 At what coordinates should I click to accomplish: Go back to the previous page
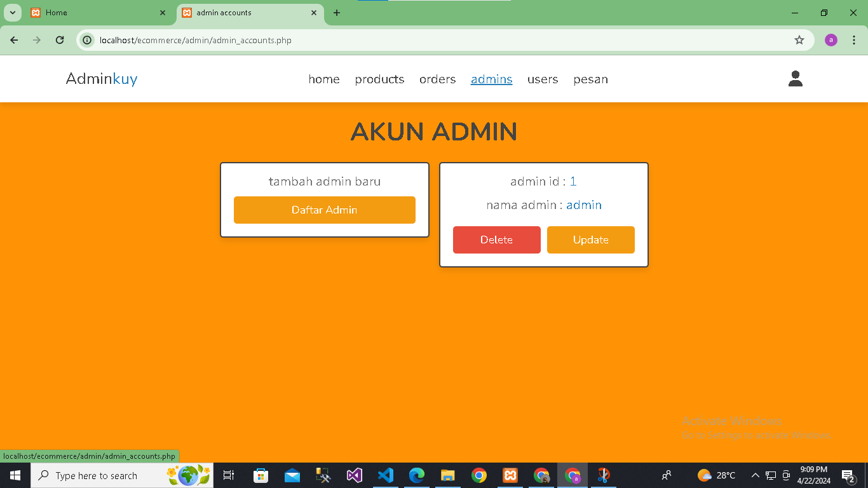[14, 40]
